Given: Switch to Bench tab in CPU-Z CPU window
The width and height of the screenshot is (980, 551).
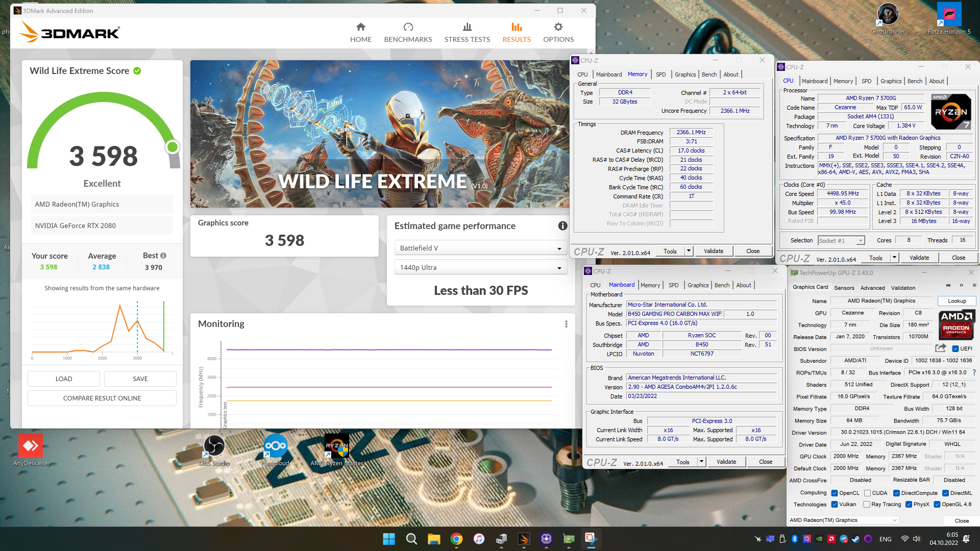Looking at the screenshot, I should pyautogui.click(x=915, y=81).
